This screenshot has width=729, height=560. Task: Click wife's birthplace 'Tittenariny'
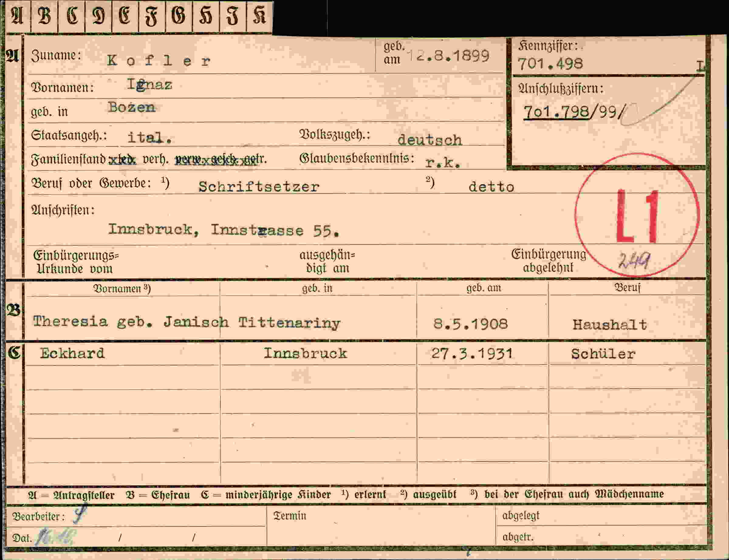(x=289, y=323)
